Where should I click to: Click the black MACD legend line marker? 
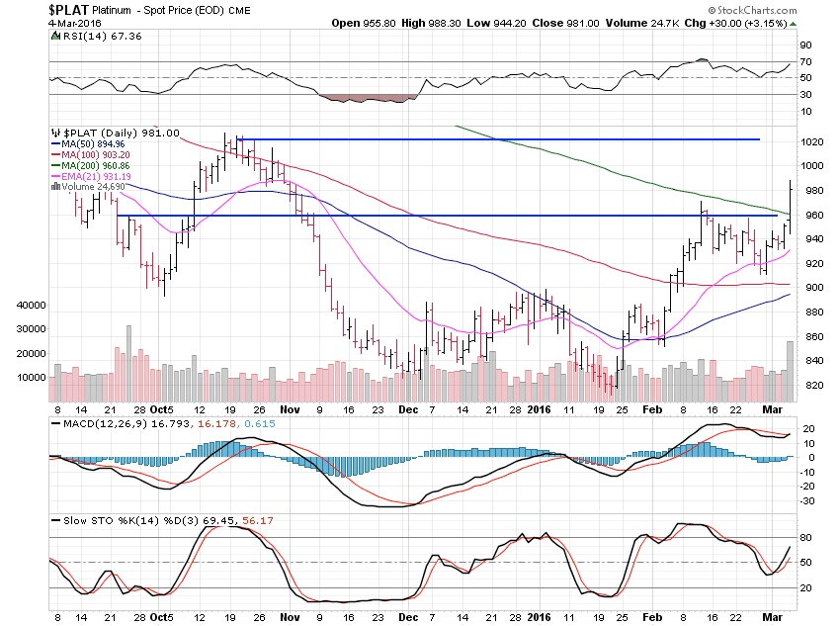55,423
